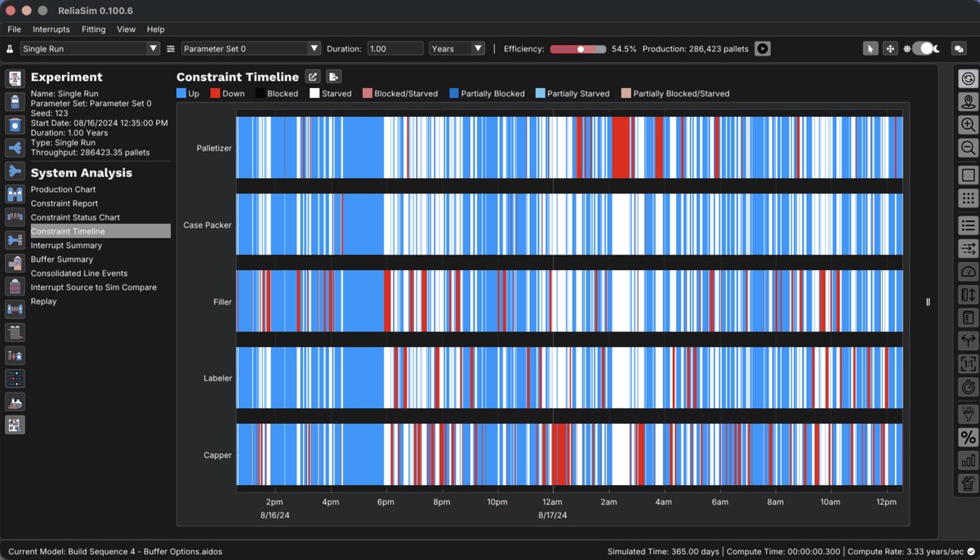Click the trash bin icon in right toolbar

click(968, 484)
